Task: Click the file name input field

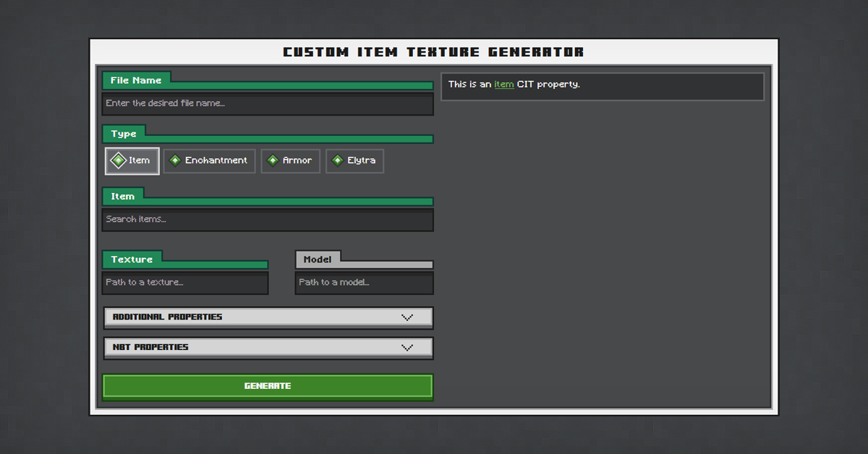Action: click(x=268, y=103)
